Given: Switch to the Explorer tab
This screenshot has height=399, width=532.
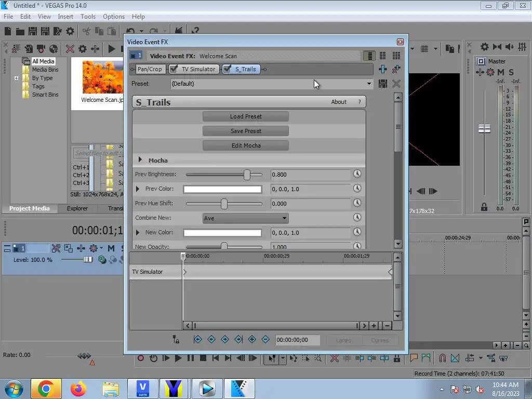Looking at the screenshot, I should point(77,208).
